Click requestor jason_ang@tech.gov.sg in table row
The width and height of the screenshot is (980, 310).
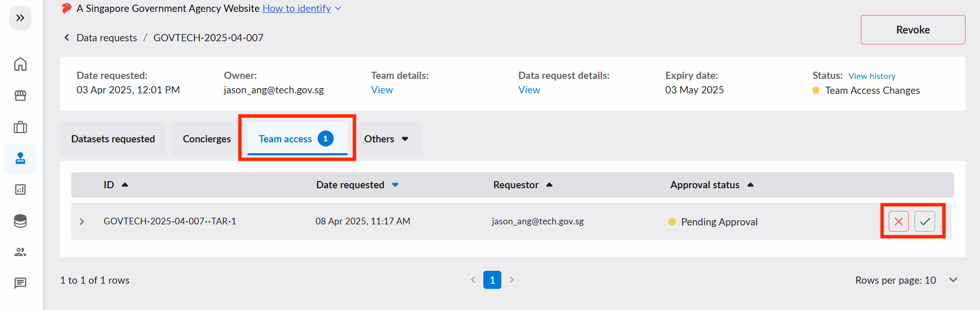[x=538, y=221]
